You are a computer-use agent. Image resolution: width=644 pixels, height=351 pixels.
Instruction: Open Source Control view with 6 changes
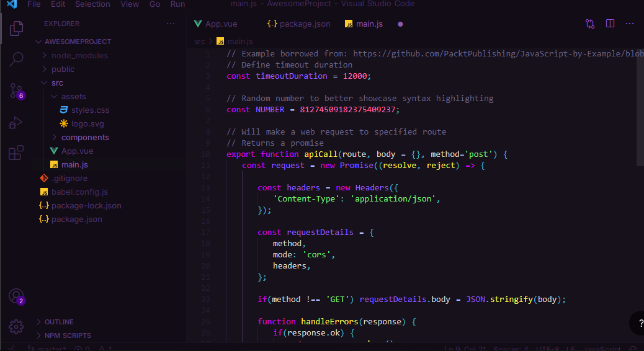[17, 91]
